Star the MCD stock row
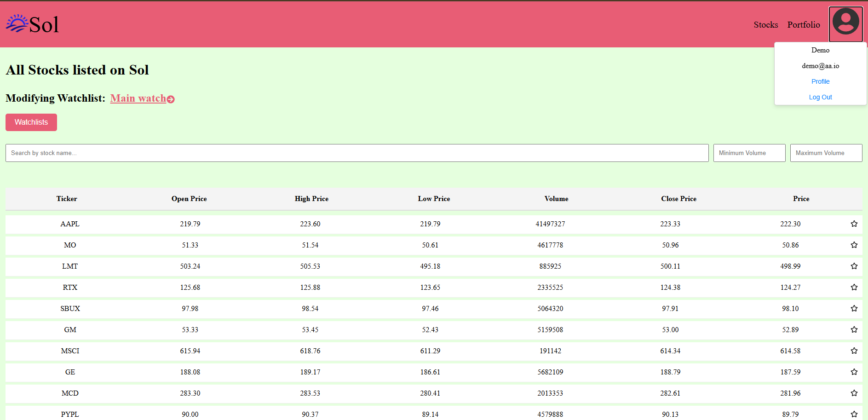The width and height of the screenshot is (868, 420). (854, 393)
